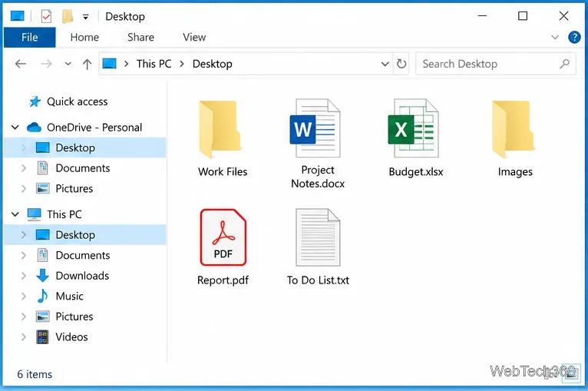Go up one level with Up arrow
Image resolution: width=588 pixels, height=391 pixels.
coord(87,65)
